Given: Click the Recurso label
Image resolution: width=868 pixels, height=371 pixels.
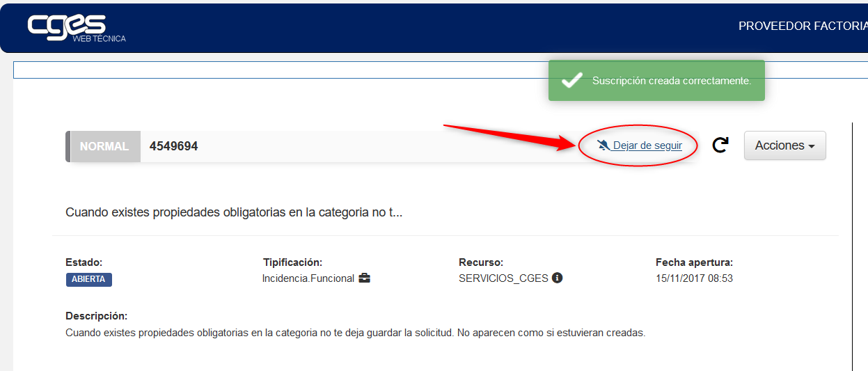Looking at the screenshot, I should pos(481,262).
